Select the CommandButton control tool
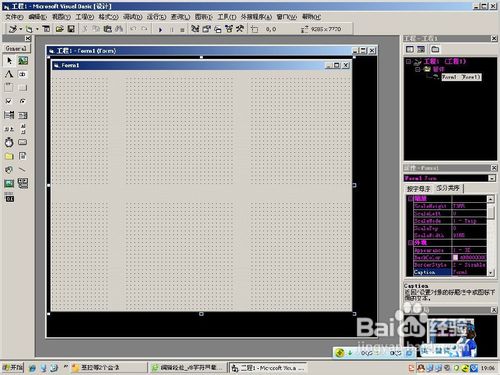500x375 pixels. pyautogui.click(x=23, y=88)
